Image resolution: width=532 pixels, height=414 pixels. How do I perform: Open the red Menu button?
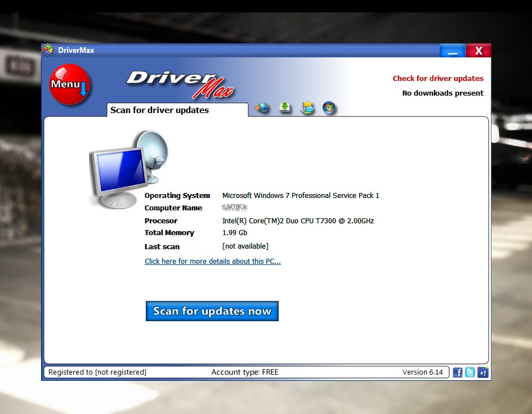pos(70,84)
